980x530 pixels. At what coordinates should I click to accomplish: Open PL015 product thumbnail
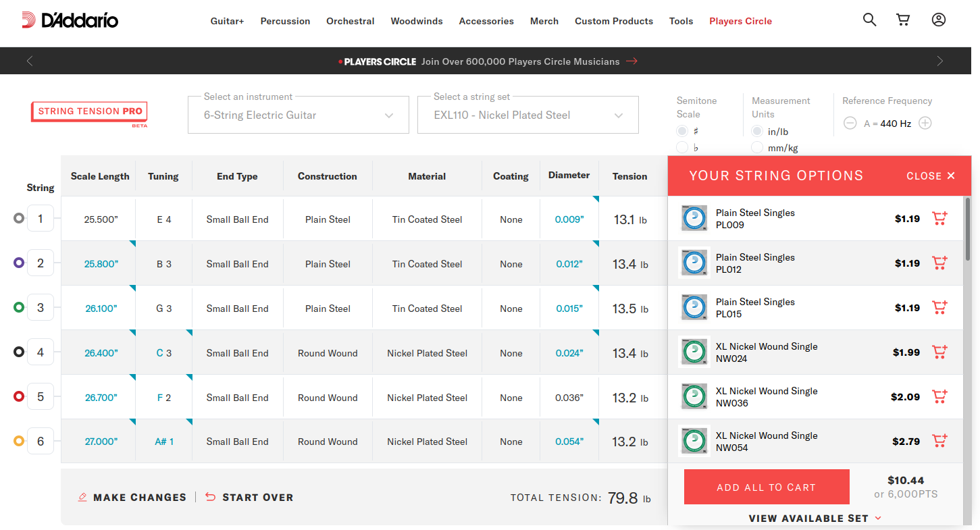[x=694, y=307]
